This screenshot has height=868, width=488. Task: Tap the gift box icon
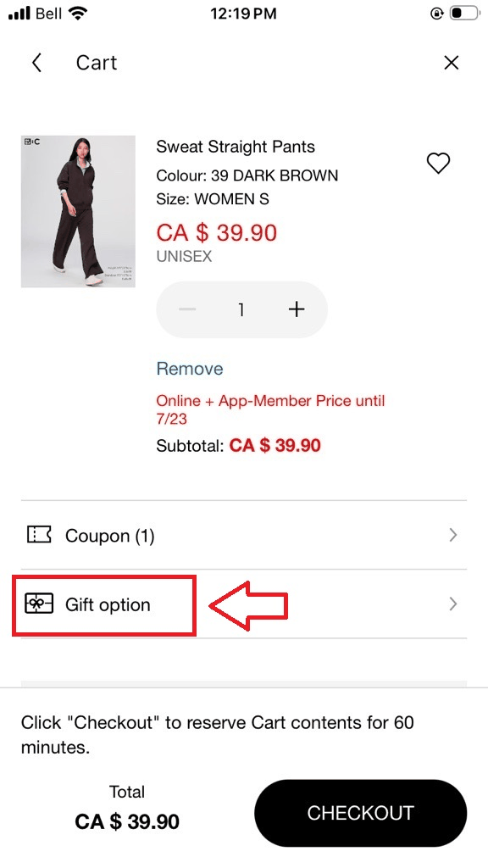pos(39,604)
